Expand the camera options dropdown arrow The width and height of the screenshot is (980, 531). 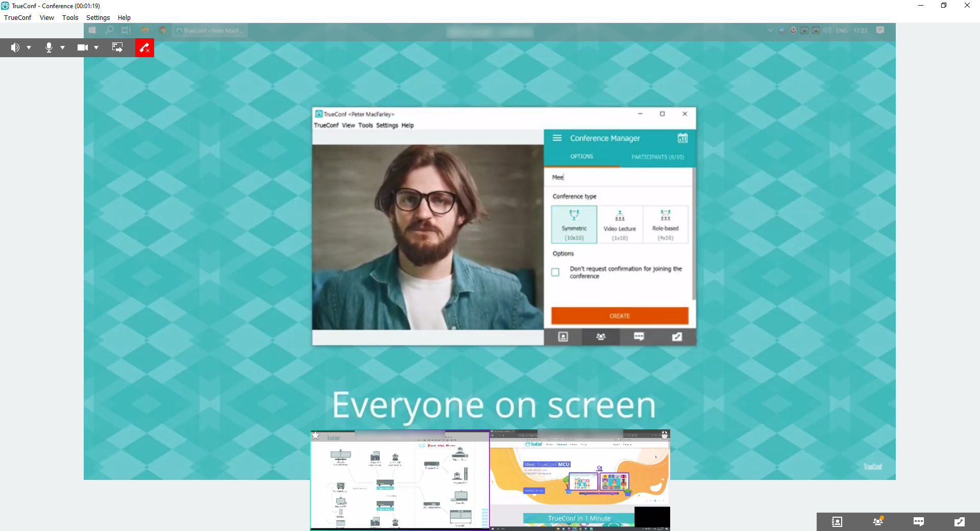pos(96,47)
